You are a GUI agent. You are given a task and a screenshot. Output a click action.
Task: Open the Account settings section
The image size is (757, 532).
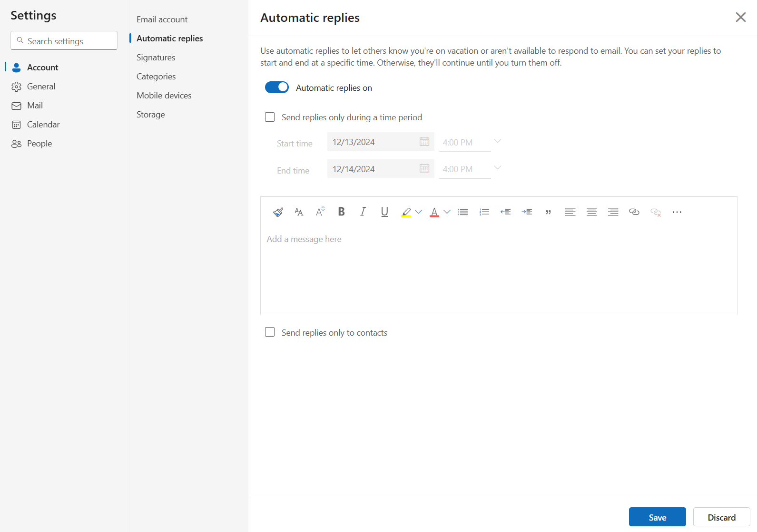tap(64, 68)
